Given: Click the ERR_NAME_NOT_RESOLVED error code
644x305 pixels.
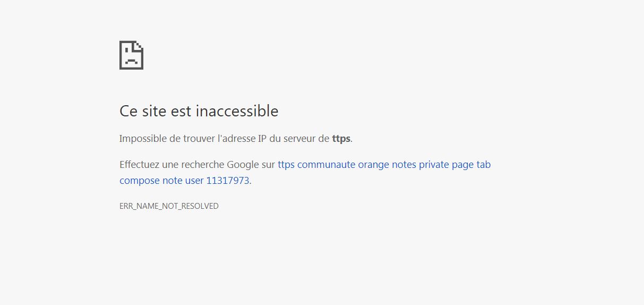Looking at the screenshot, I should coord(169,206).
